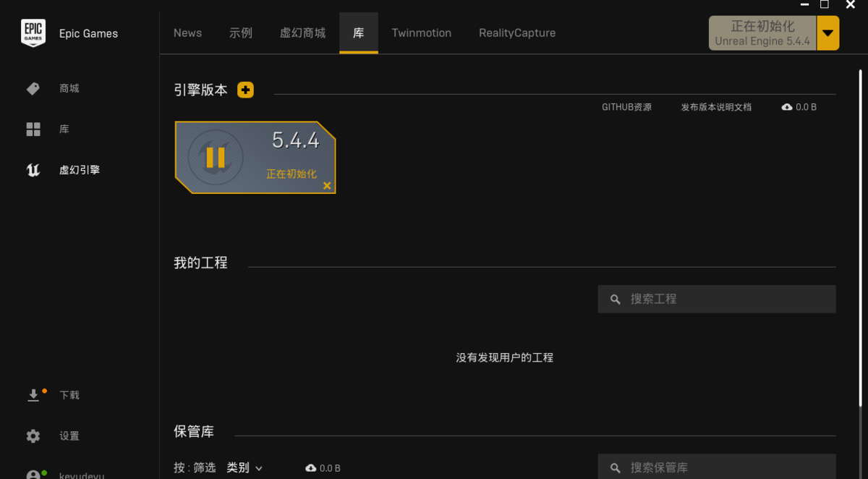Screen dimensions: 868x479
Task: Open the GITHUB资源 link
Action: pos(626,107)
